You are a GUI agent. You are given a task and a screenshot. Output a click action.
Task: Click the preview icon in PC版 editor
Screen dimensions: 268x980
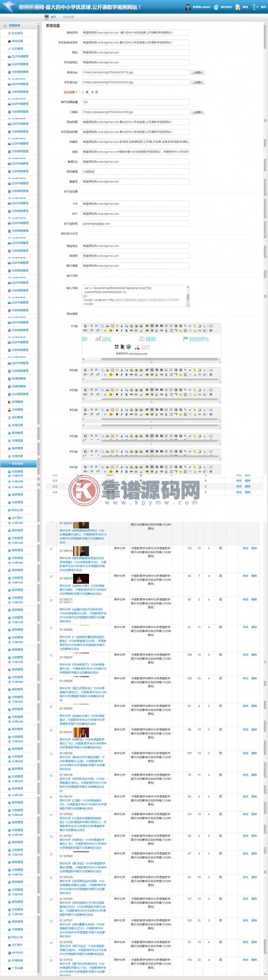click(x=102, y=326)
